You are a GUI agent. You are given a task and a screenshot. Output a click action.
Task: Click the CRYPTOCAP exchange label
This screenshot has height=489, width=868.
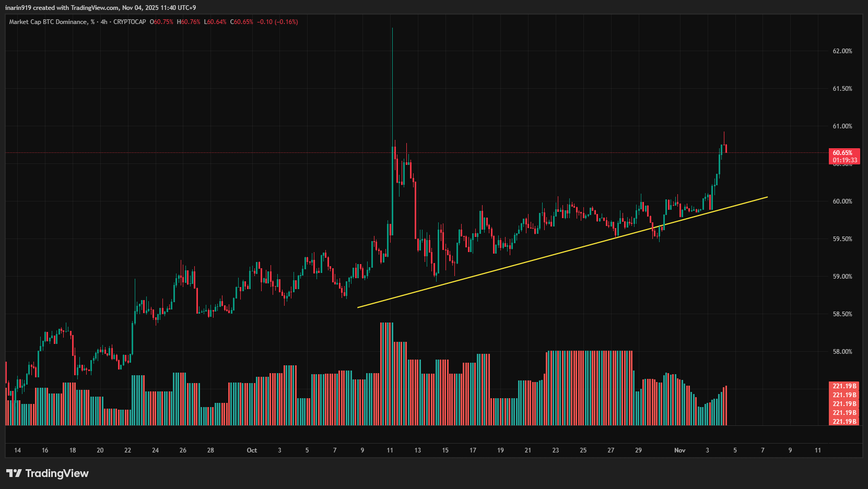[130, 22]
